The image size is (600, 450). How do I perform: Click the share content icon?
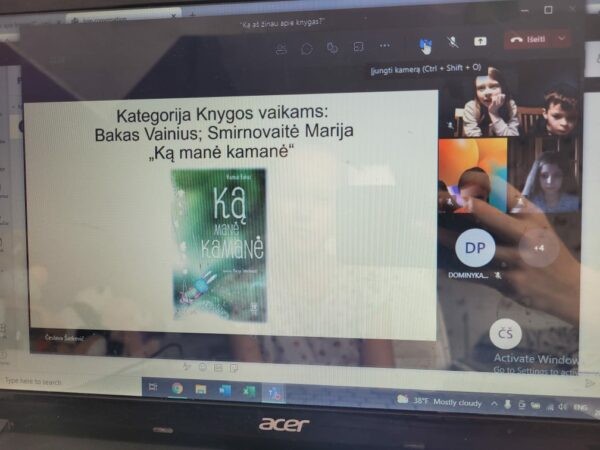click(x=480, y=42)
